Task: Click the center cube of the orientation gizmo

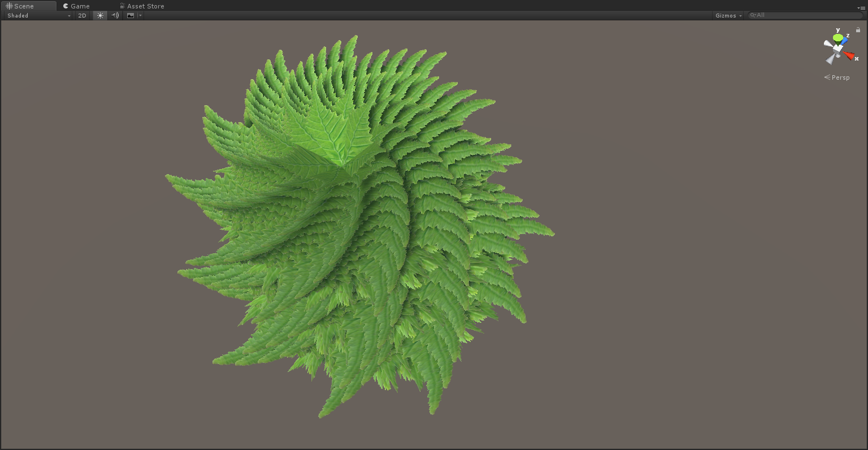Action: pyautogui.click(x=837, y=49)
